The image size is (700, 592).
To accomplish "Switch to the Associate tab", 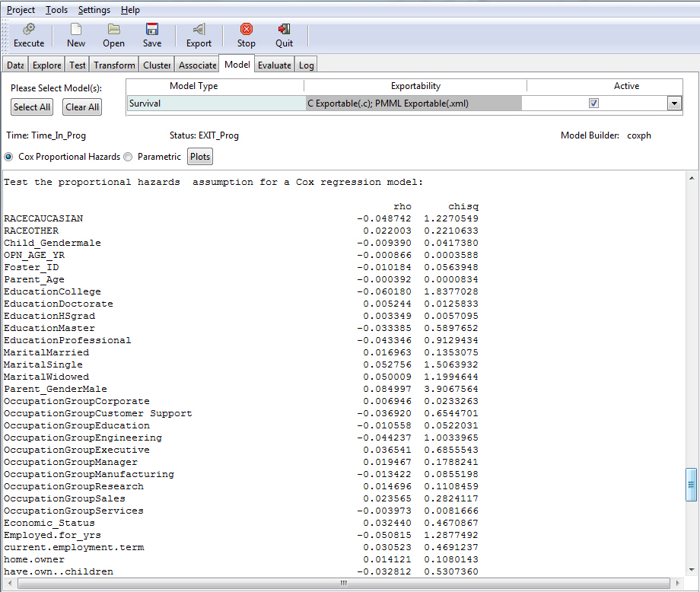I will click(x=197, y=65).
